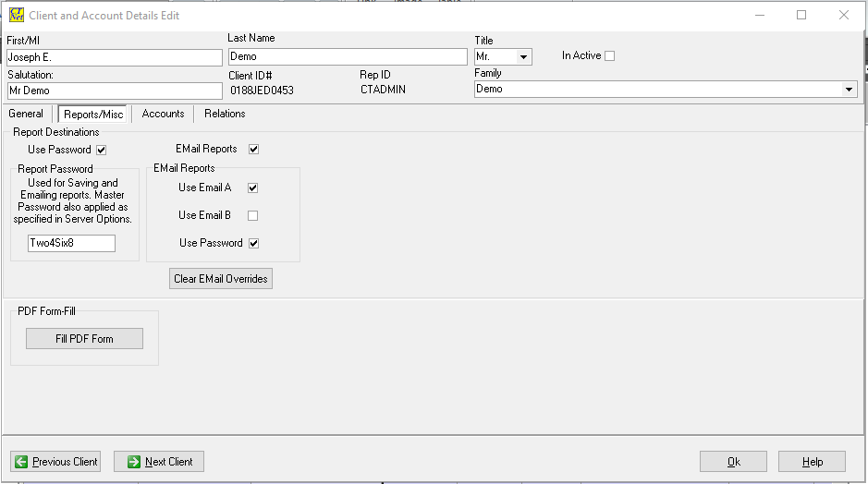The width and height of the screenshot is (868, 484).
Task: Click the green Previous Client arrow icon
Action: (20, 462)
